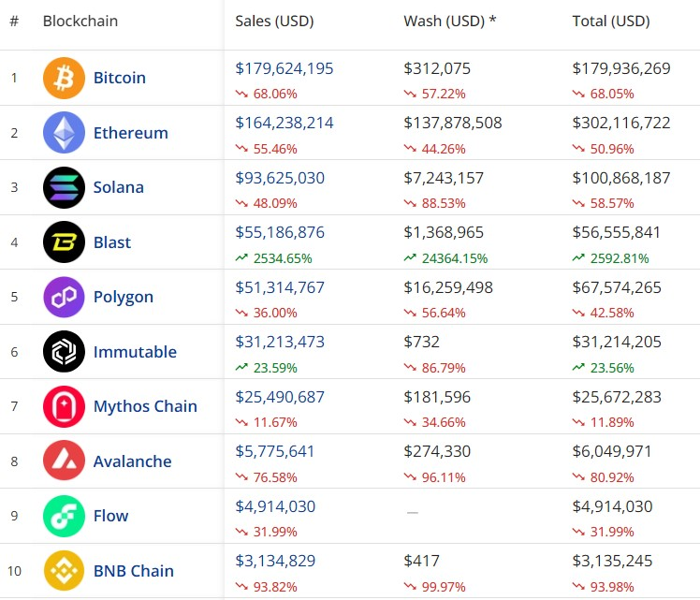This screenshot has width=700, height=600.
Task: Sort by the Total (USD) column header
Action: [610, 21]
